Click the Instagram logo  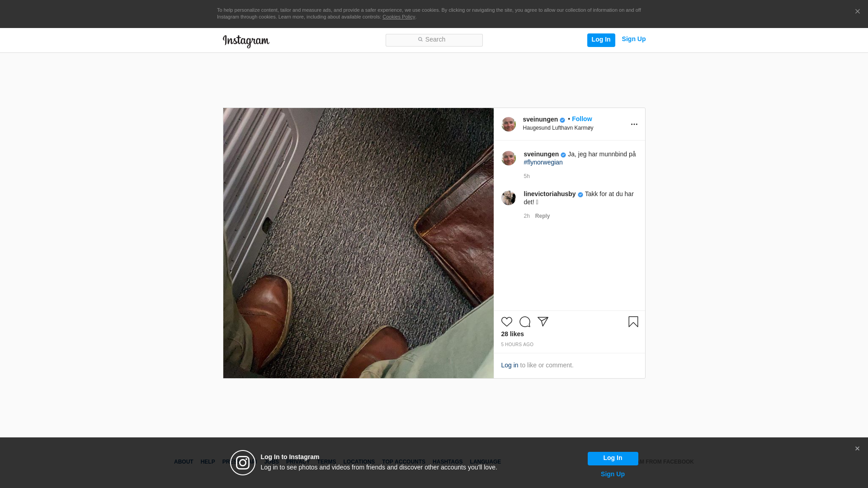(x=246, y=41)
